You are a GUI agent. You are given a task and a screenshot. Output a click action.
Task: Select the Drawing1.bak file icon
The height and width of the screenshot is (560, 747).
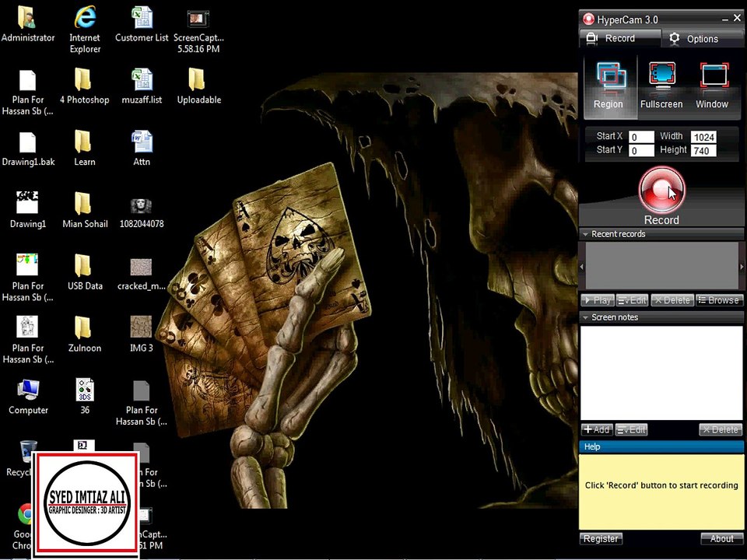point(28,149)
